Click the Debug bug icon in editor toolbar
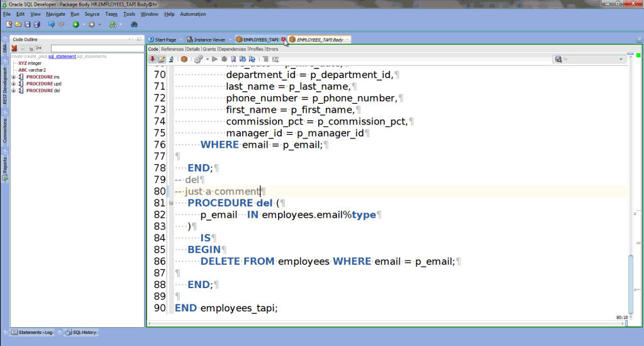Viewport: 644px width, 346px height. click(x=224, y=59)
